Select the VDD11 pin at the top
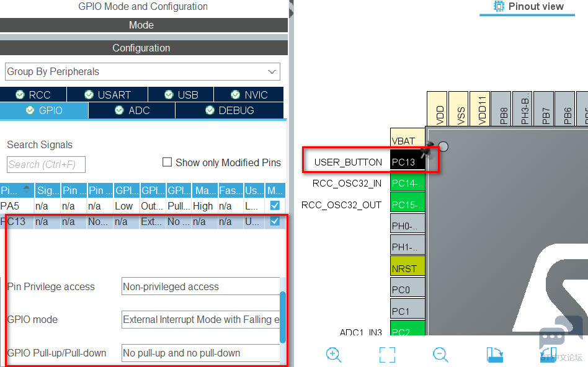 coord(479,108)
